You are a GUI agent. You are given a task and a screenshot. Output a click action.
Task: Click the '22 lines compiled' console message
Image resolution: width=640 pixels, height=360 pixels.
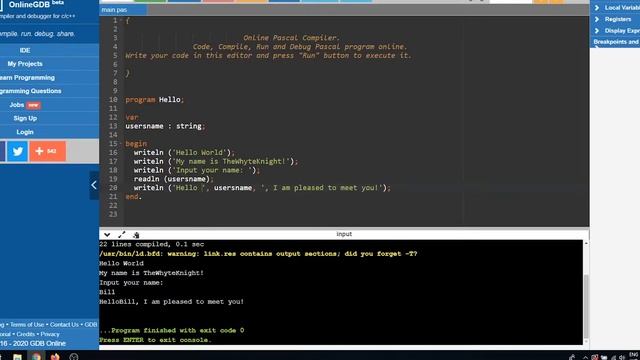point(152,244)
